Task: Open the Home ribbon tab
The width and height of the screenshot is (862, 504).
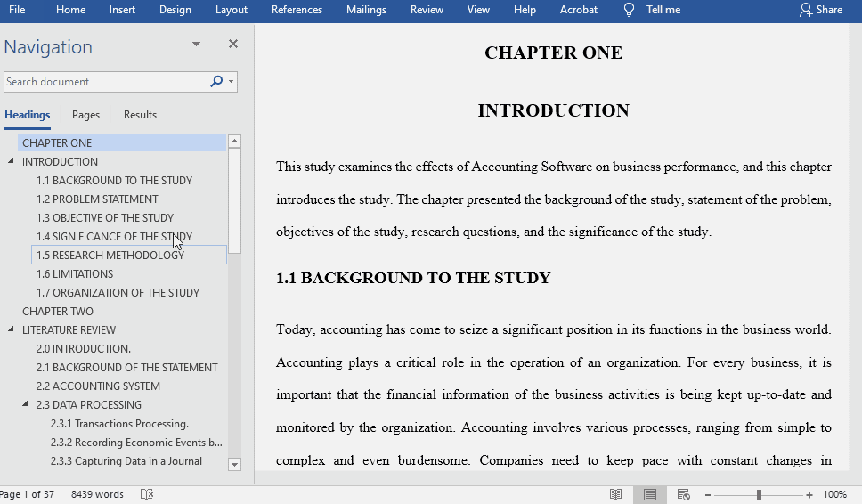Action: click(x=71, y=10)
